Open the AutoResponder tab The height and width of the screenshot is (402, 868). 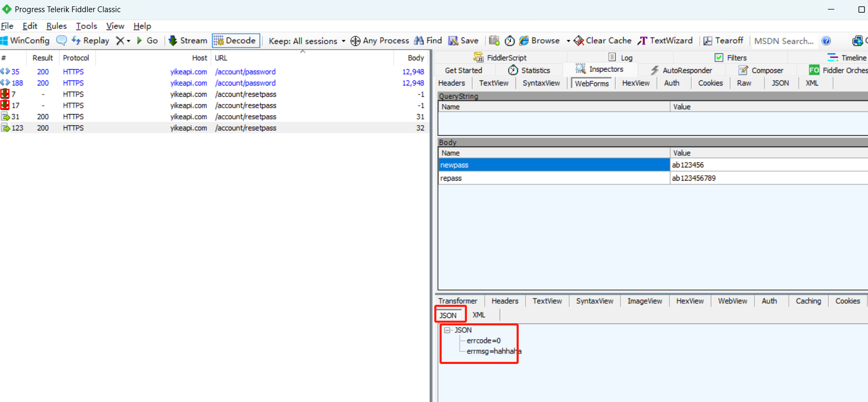click(681, 70)
